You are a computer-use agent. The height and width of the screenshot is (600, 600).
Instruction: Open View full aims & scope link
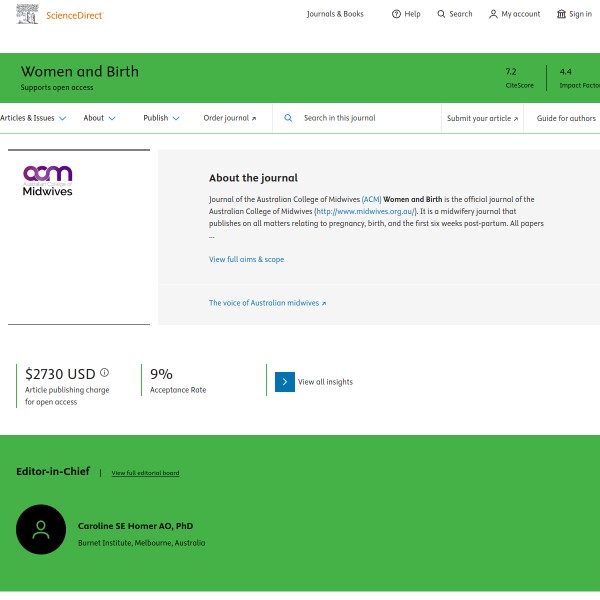click(x=246, y=259)
